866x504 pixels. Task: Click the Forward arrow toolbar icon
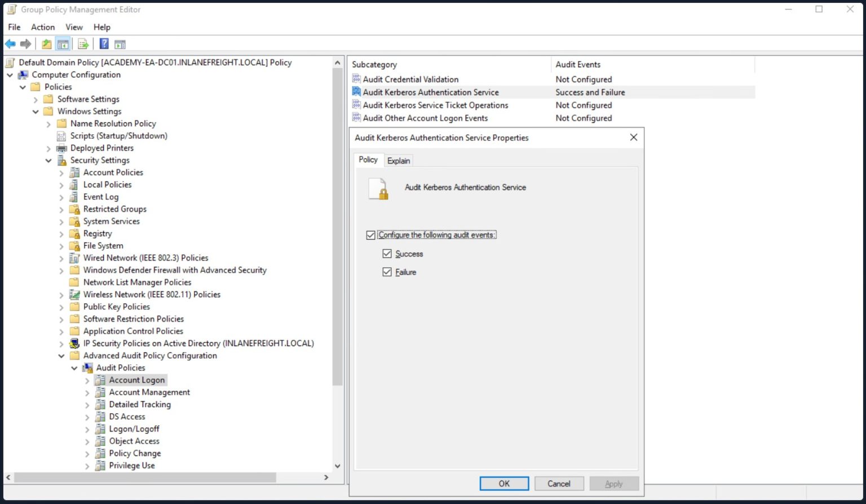pos(25,44)
